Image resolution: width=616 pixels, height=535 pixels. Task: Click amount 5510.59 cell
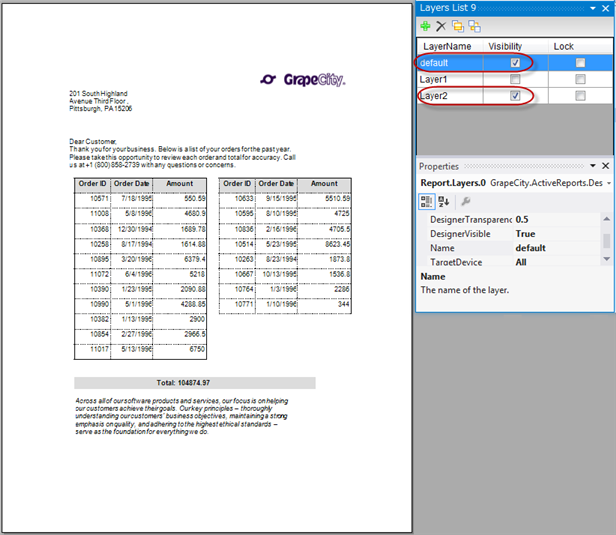(x=324, y=198)
